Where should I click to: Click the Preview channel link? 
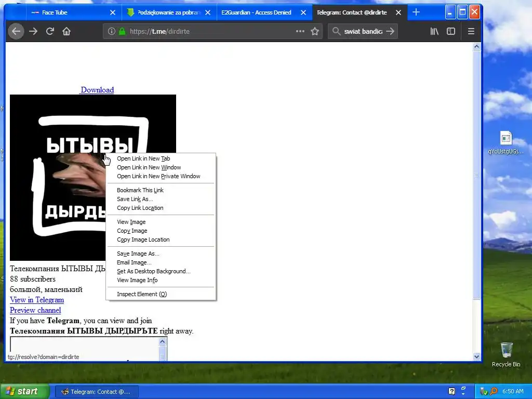click(x=35, y=310)
